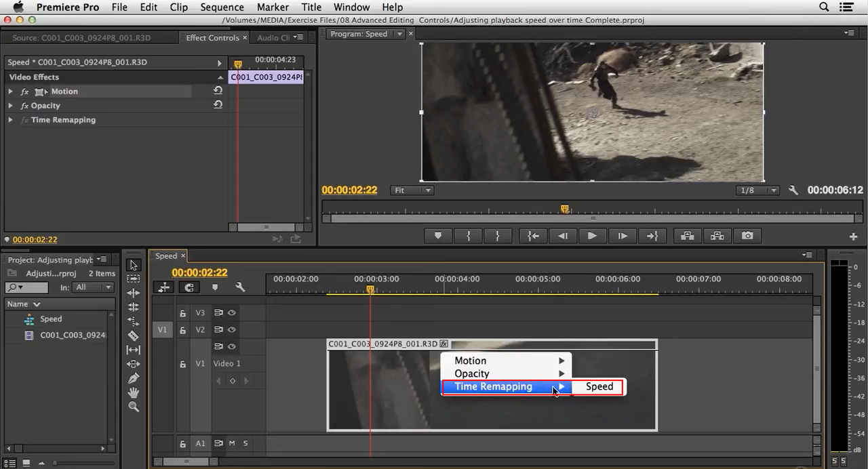Click Go to In point
This screenshot has height=469, width=868.
pos(533,236)
